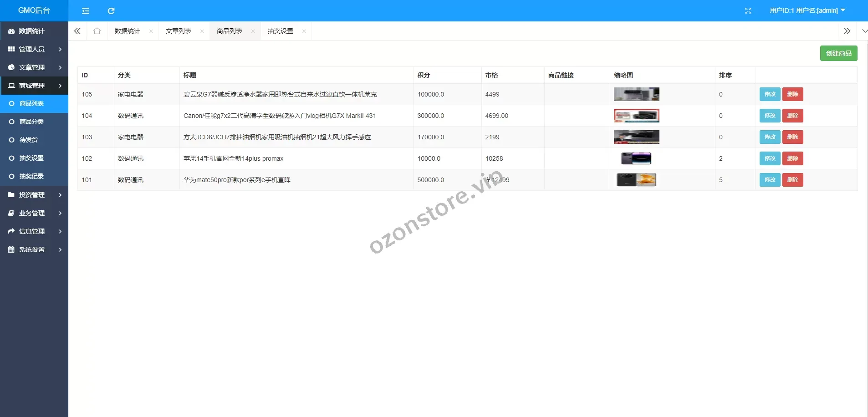868x417 pixels.
Task: Expand the 投资管理 sidebar menu
Action: 34,195
